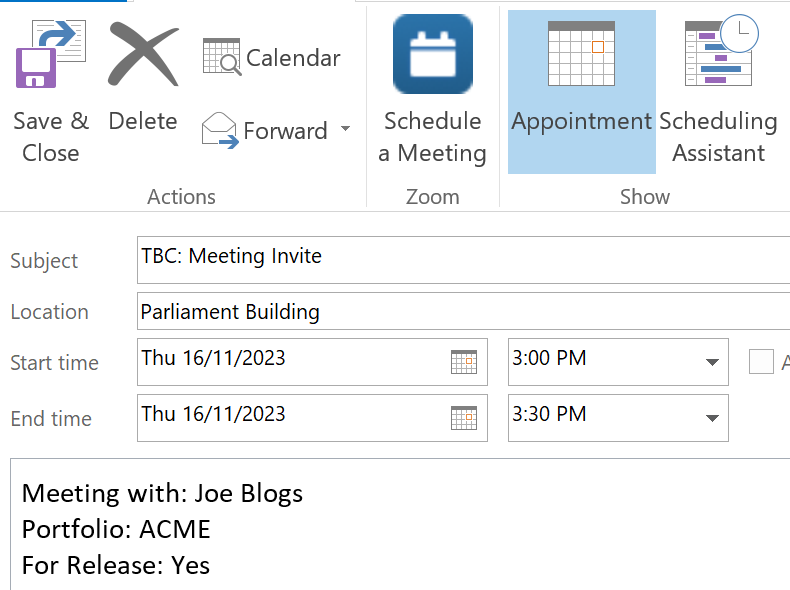The width and height of the screenshot is (790, 590).
Task: Open the Scheduling Assistant
Action: [x=718, y=90]
